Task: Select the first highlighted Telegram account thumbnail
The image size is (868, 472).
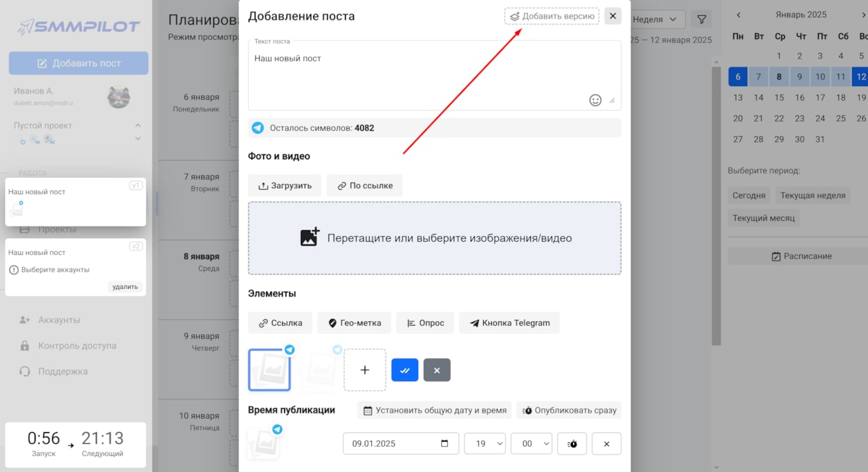Action: (269, 369)
